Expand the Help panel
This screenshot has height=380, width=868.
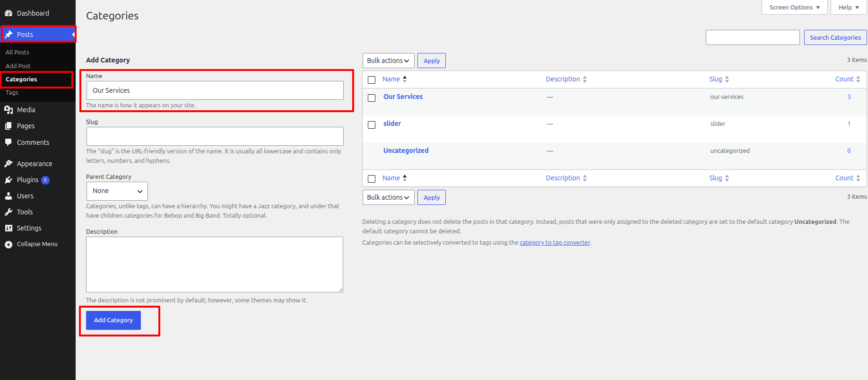click(x=849, y=7)
